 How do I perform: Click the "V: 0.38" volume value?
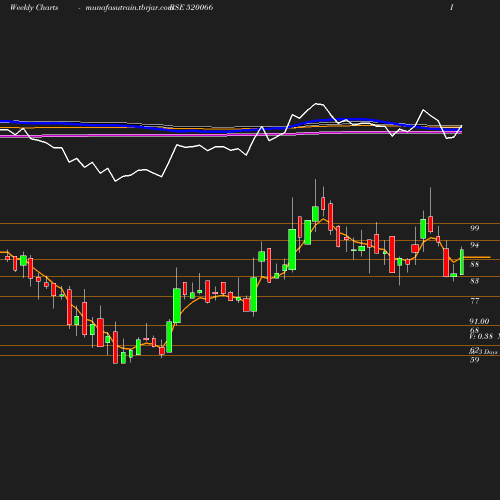click(481, 336)
